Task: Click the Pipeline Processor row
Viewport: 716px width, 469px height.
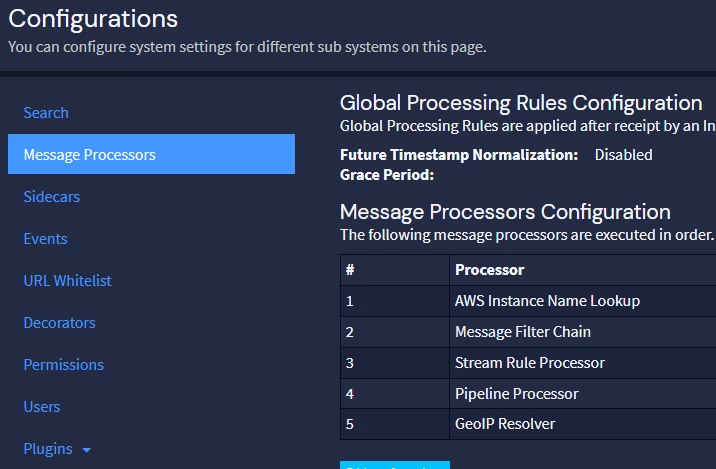Action: point(517,394)
